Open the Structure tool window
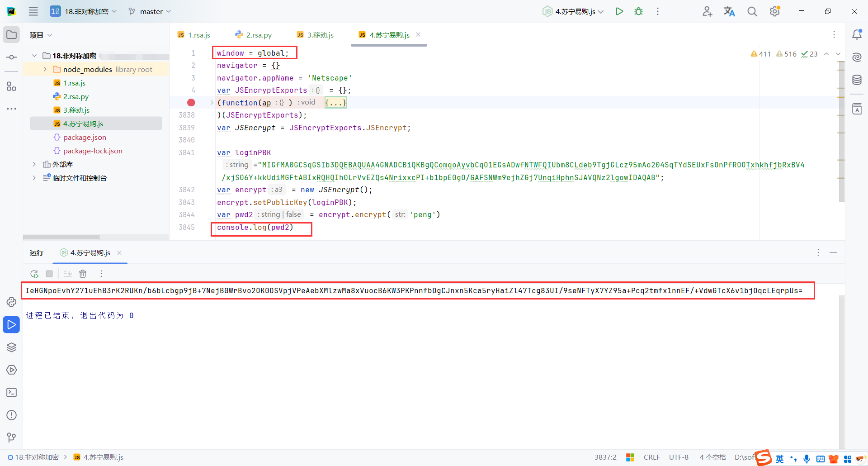Screen dimensions: 868x466 (11, 86)
